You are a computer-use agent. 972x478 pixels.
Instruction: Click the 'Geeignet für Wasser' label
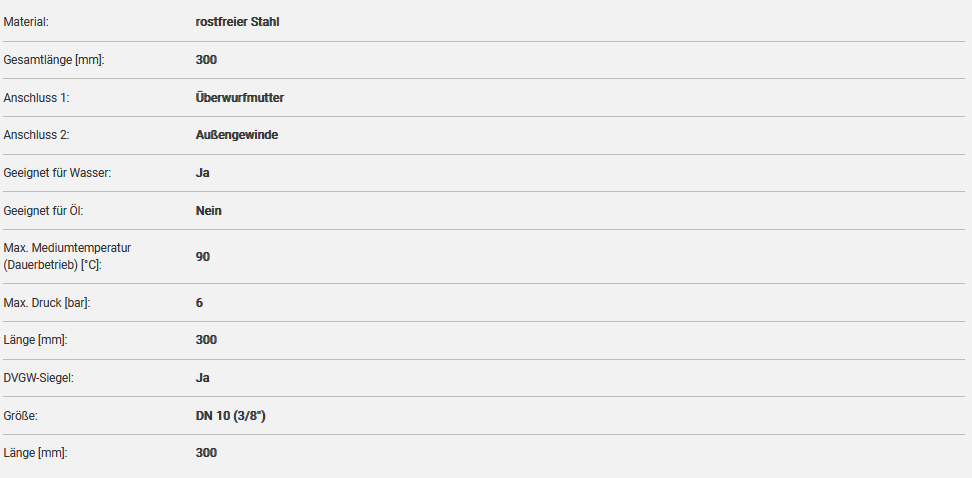[57, 173]
